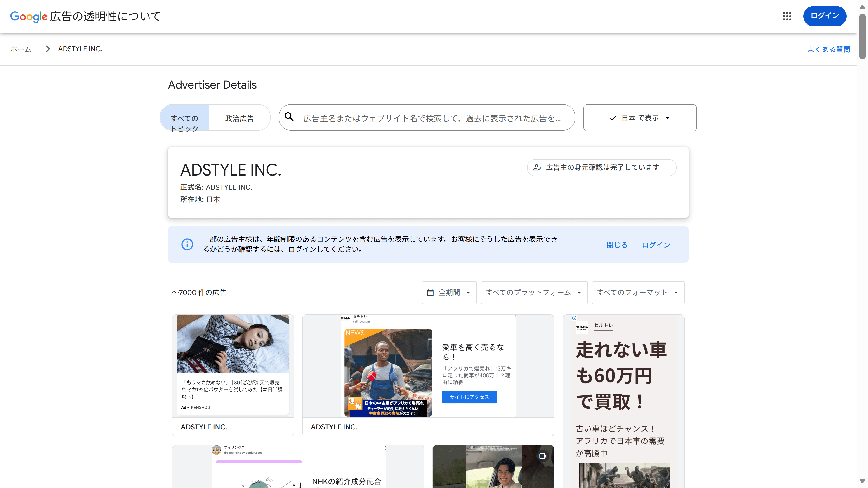The height and width of the screenshot is (488, 868).
Task: Click the scrollbar up arrow
Action: coord(862,7)
